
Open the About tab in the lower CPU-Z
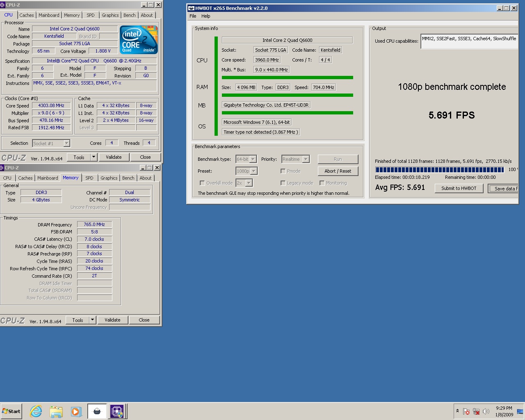(146, 178)
